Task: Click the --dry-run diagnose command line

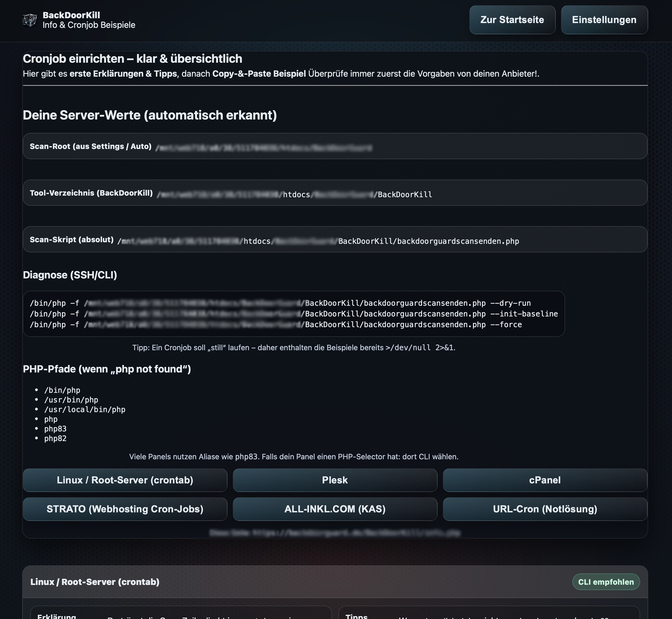Action: [x=280, y=303]
